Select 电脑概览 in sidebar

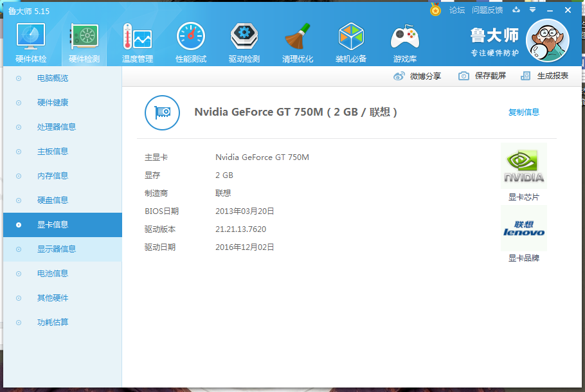(63, 78)
